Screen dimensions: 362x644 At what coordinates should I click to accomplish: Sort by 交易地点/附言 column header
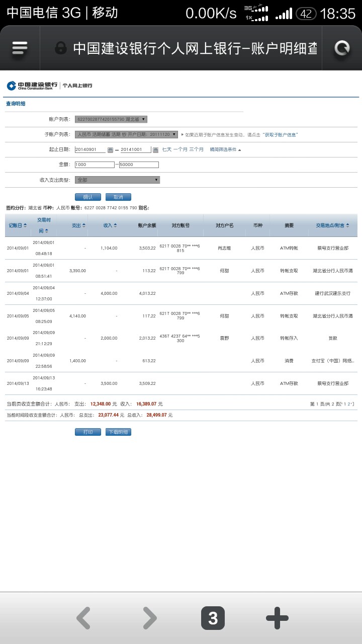(x=333, y=225)
